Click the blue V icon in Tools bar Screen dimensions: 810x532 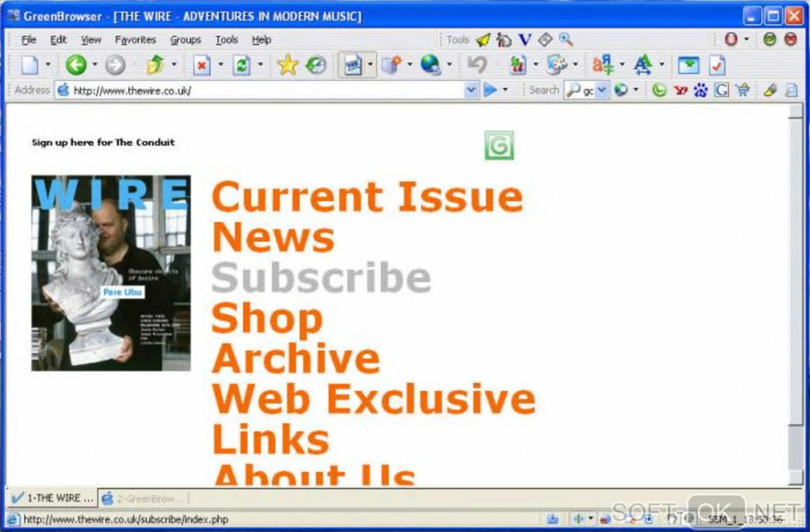pos(525,40)
